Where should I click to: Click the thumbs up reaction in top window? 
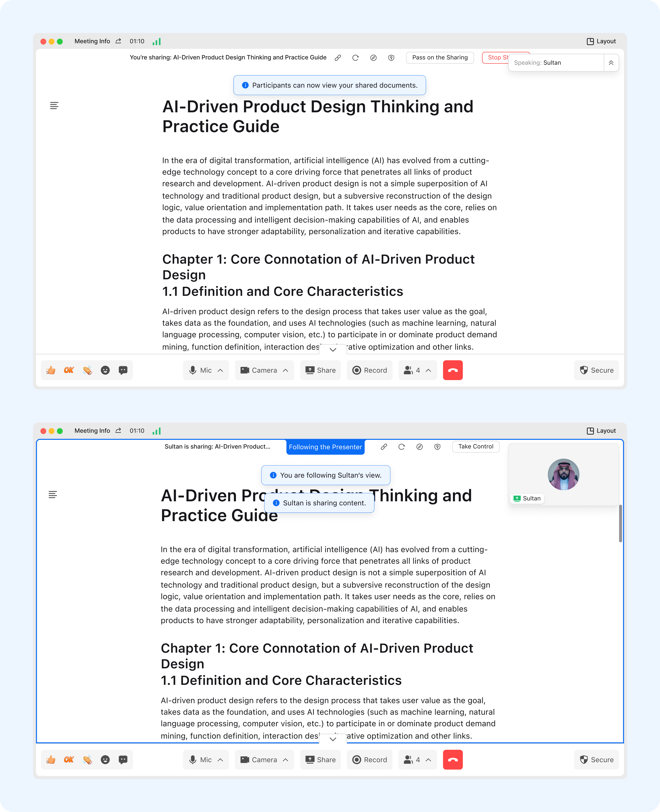point(51,370)
